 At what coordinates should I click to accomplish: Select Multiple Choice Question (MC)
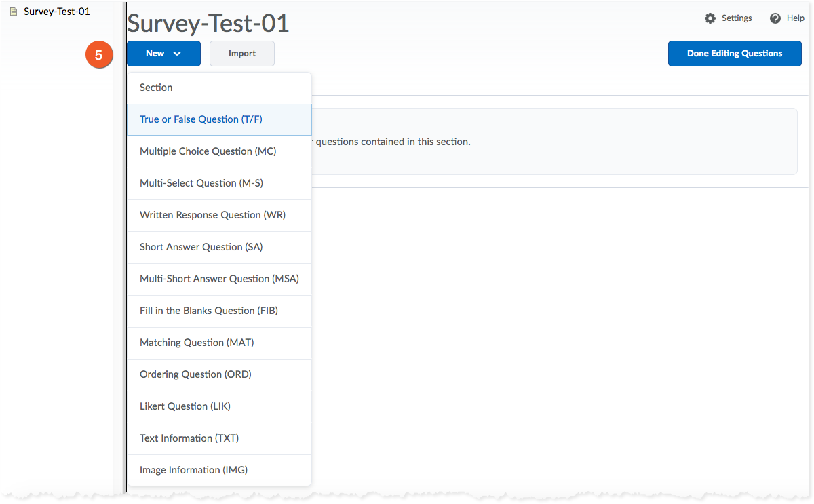tap(208, 151)
